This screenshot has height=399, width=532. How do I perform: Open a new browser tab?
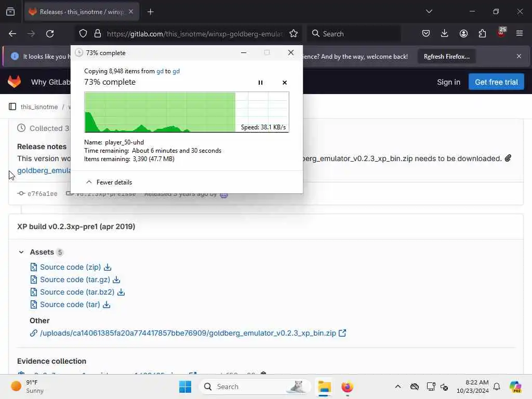(150, 12)
